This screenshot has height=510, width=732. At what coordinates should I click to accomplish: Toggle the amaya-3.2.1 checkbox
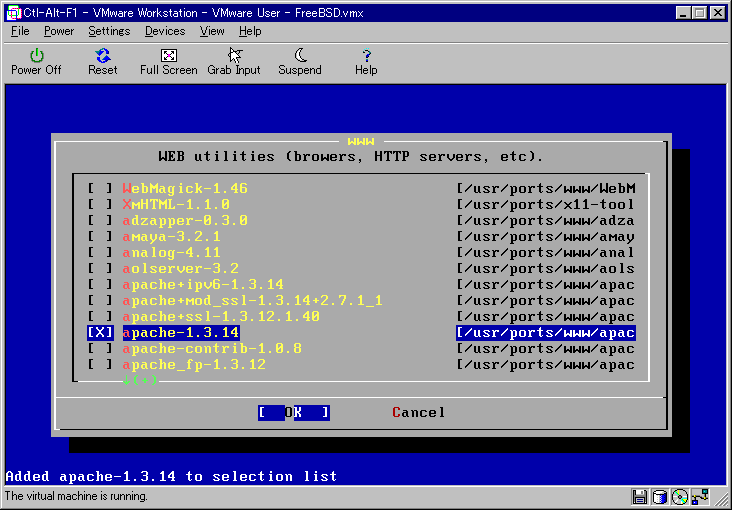(100, 236)
